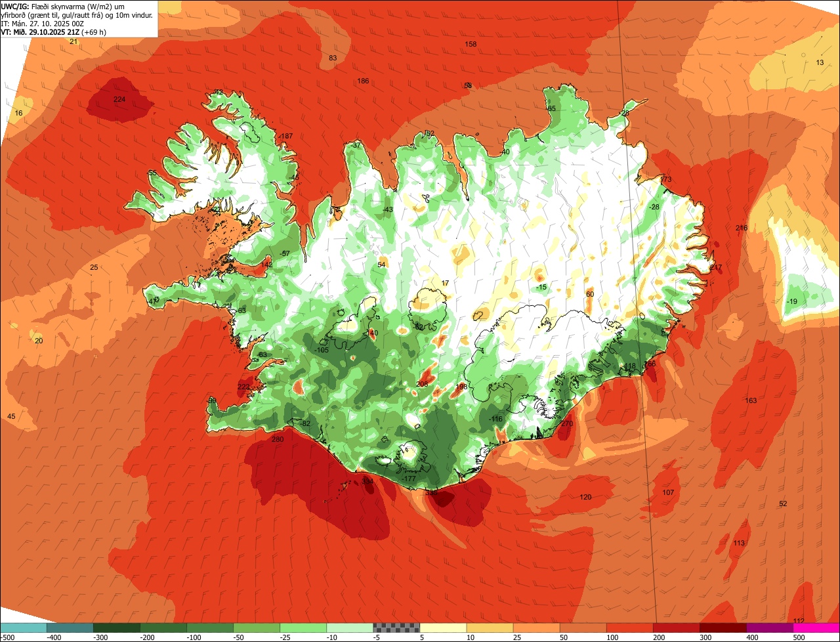The width and height of the screenshot is (840, 642).
Task: Click the map value 60 in the eastern highlands
Action: [589, 294]
